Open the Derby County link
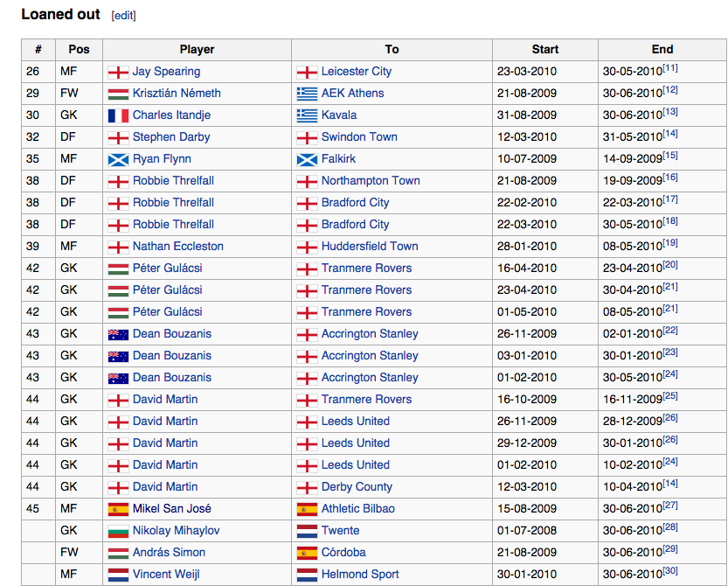The image size is (728, 586). (x=357, y=487)
